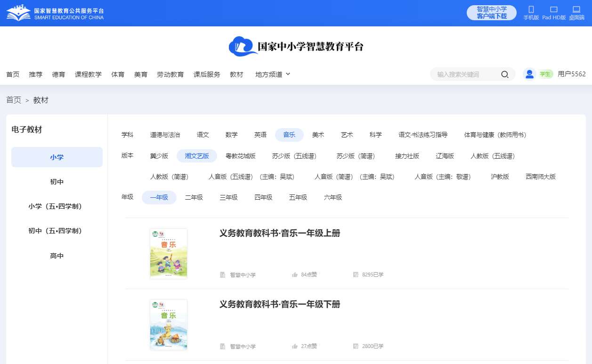The width and height of the screenshot is (592, 364).
Task: Open the 教材 navigation item
Action: point(236,74)
